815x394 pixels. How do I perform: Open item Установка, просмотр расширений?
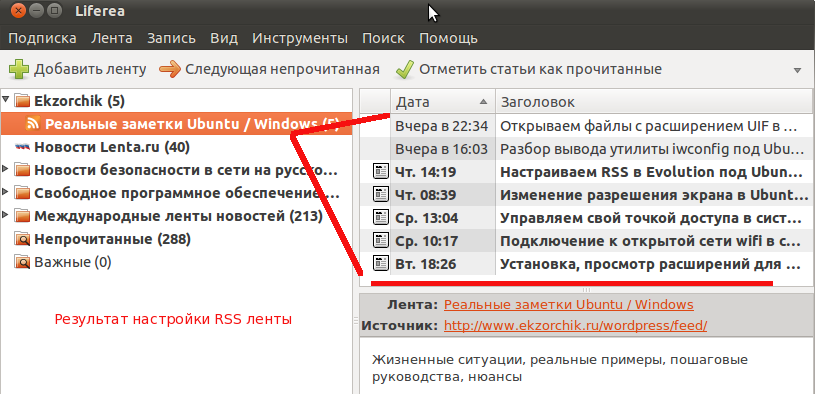coord(654,264)
